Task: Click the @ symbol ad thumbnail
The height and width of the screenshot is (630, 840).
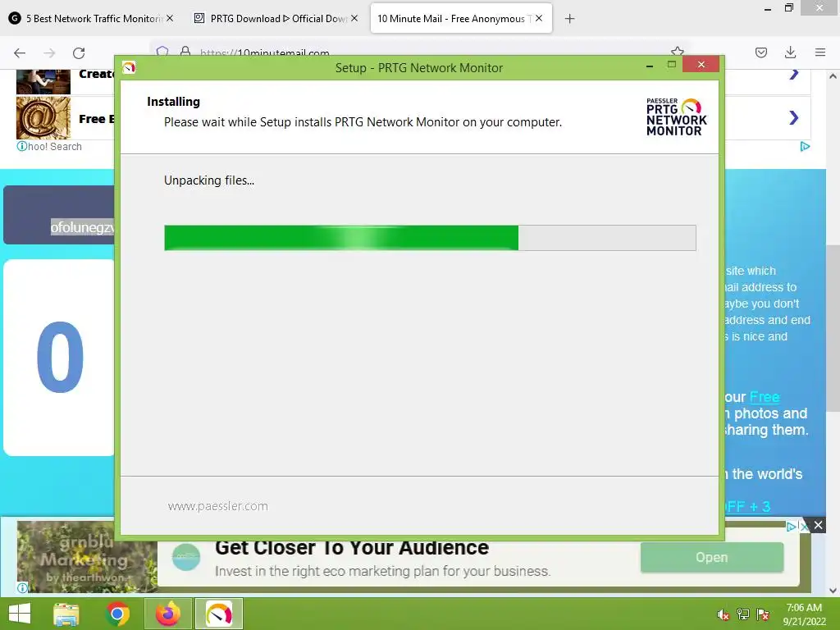Action: point(43,118)
